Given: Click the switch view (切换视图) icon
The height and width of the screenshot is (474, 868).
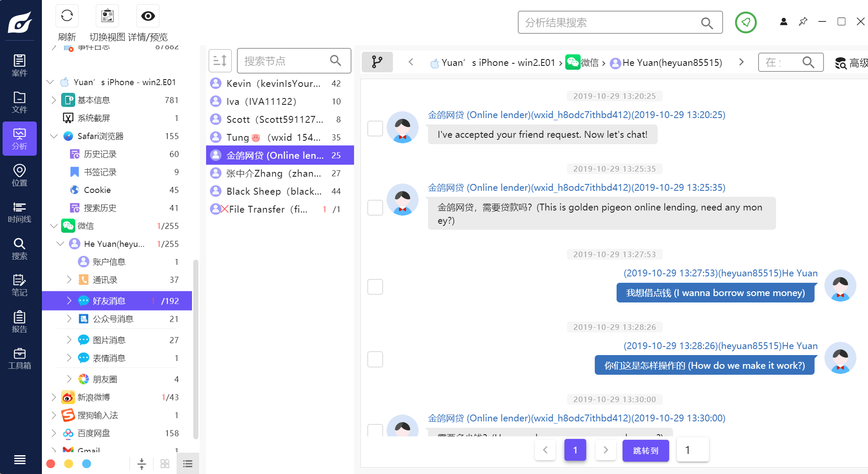Looking at the screenshot, I should [x=107, y=16].
